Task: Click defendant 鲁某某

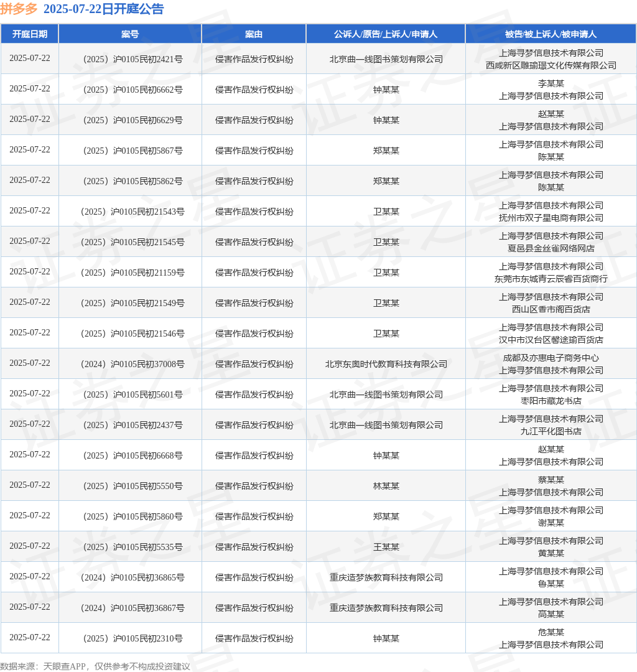Action: (551, 583)
